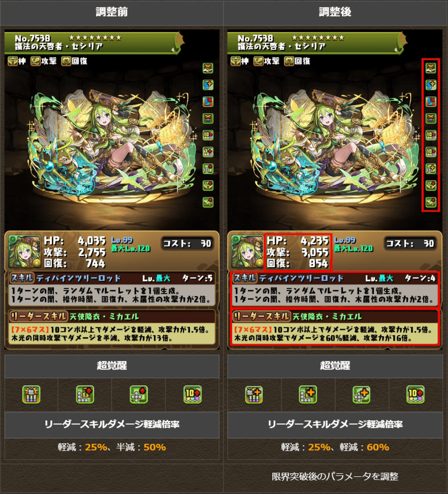Click 10 combo super awakening icon under 調整前
The height and width of the screenshot is (494, 448).
193,394
